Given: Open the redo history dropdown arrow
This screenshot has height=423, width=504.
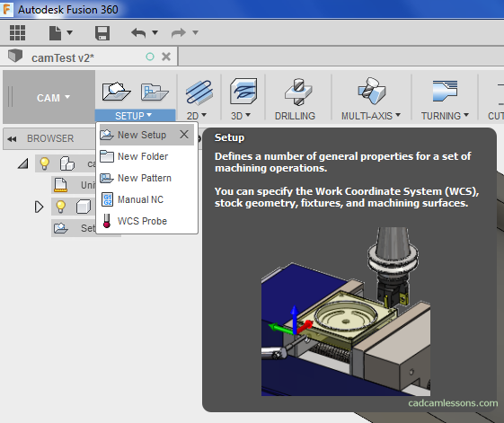Looking at the screenshot, I should (195, 32).
